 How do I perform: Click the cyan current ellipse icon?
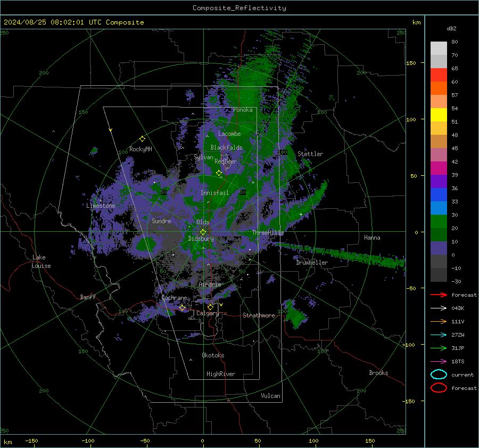pos(439,374)
